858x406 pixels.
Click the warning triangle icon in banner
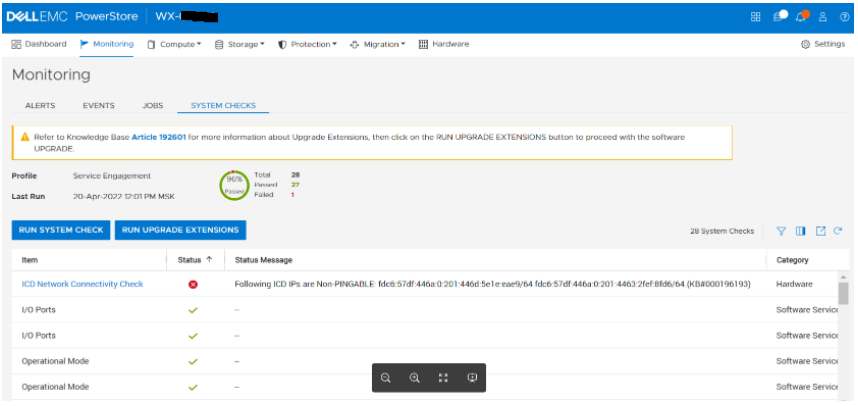tap(25, 137)
